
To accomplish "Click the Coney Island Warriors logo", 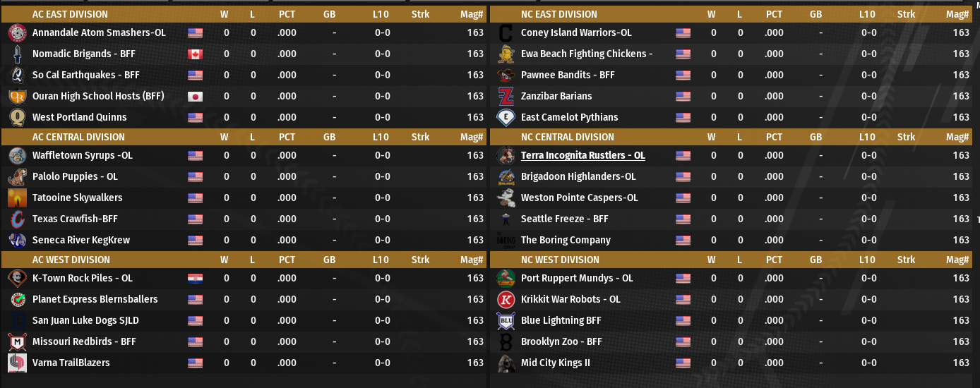I will pyautogui.click(x=506, y=32).
